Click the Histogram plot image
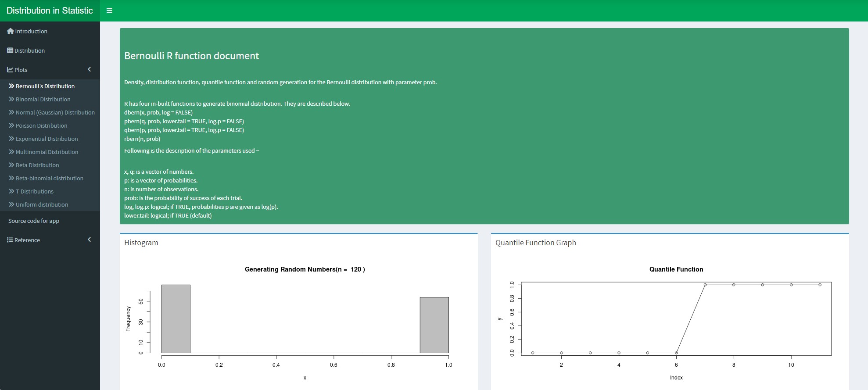The image size is (868, 390). (x=298, y=322)
